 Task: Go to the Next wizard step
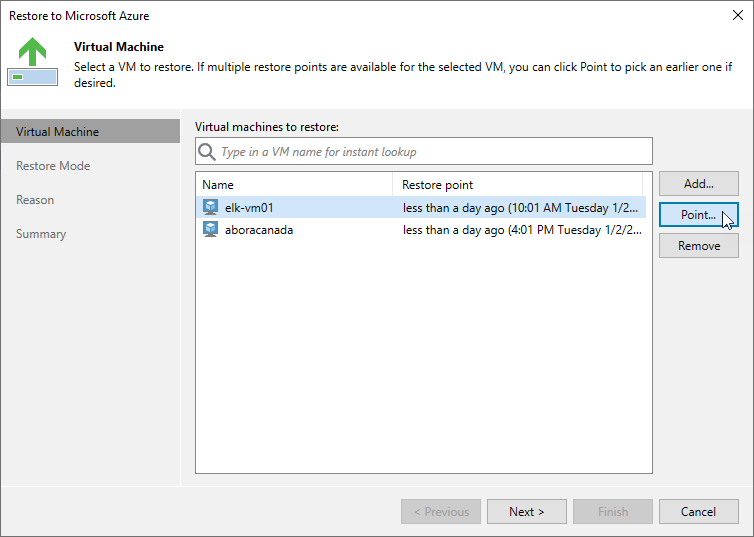tap(526, 512)
